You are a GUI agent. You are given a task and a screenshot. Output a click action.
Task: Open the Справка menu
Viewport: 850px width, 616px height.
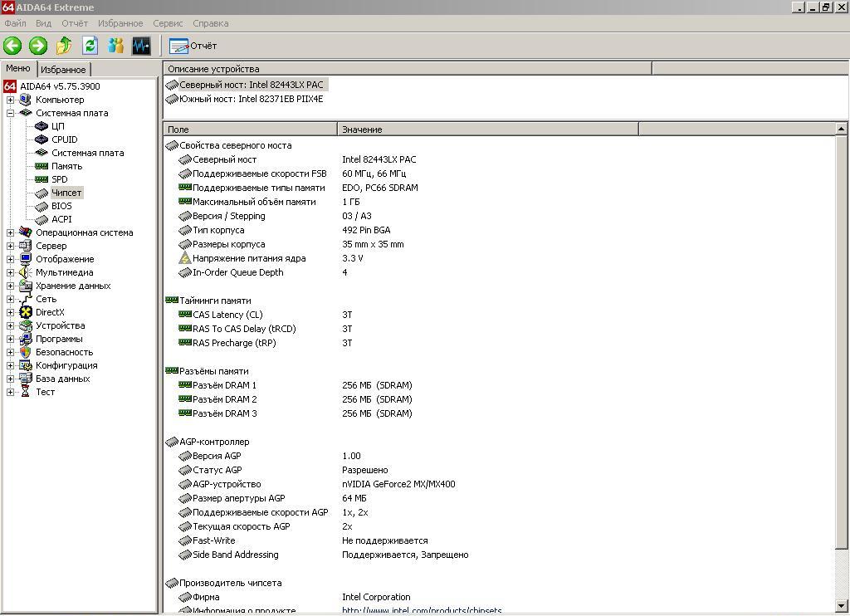(x=210, y=23)
